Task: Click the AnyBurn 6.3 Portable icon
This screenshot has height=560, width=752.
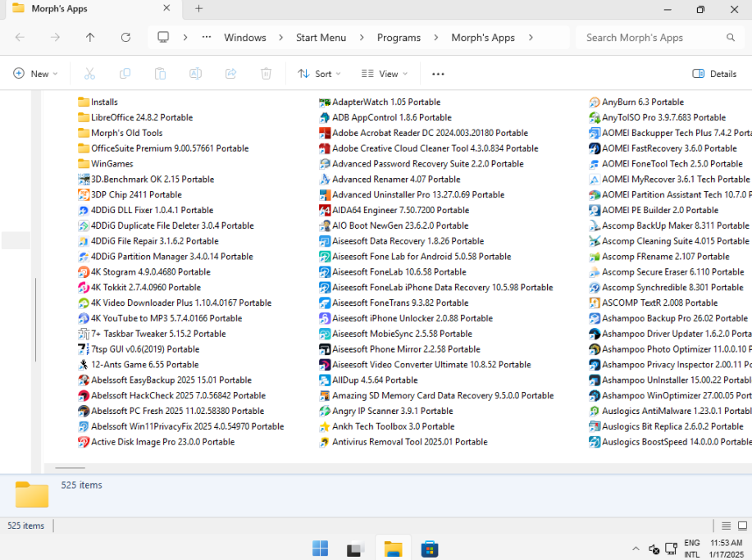Action: [x=595, y=102]
